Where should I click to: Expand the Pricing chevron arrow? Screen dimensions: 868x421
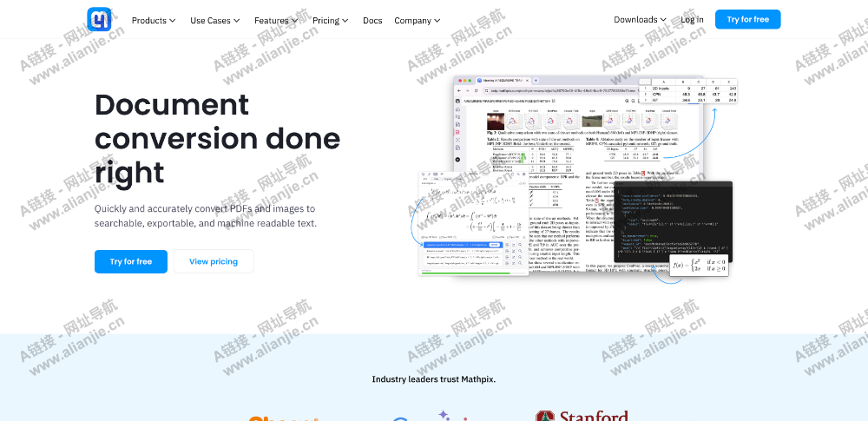click(345, 21)
